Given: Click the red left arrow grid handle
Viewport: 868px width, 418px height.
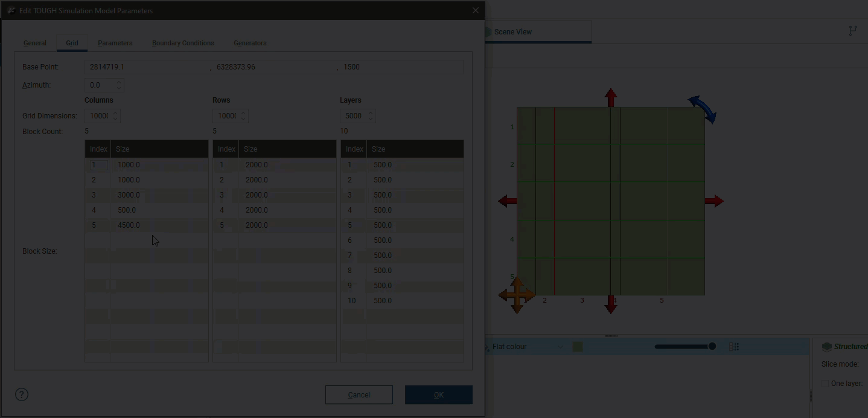Looking at the screenshot, I should (508, 201).
